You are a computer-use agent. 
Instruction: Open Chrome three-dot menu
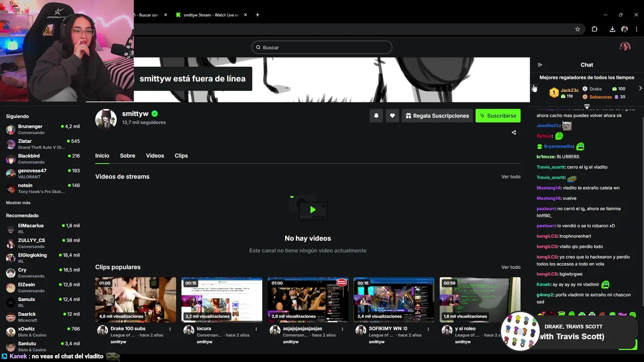point(636,29)
